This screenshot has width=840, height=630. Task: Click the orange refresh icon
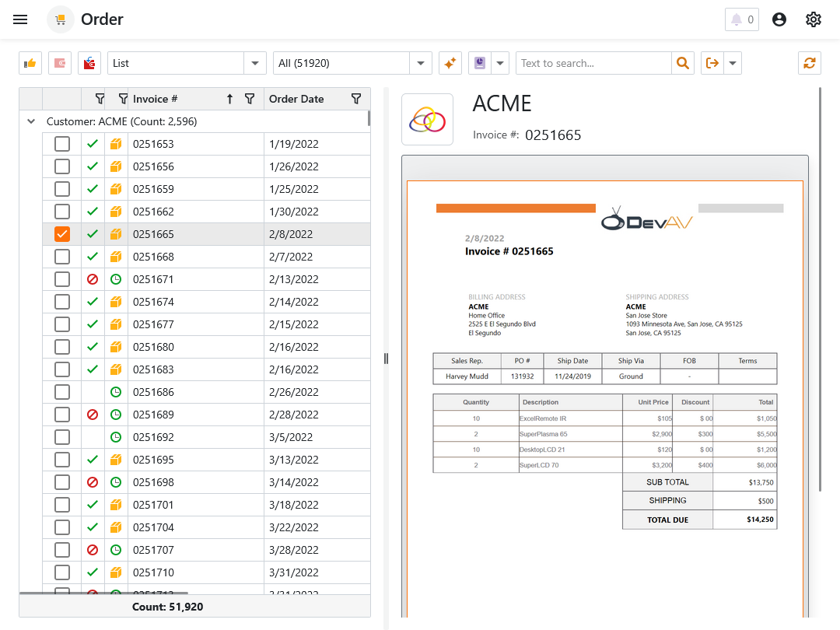[810, 63]
